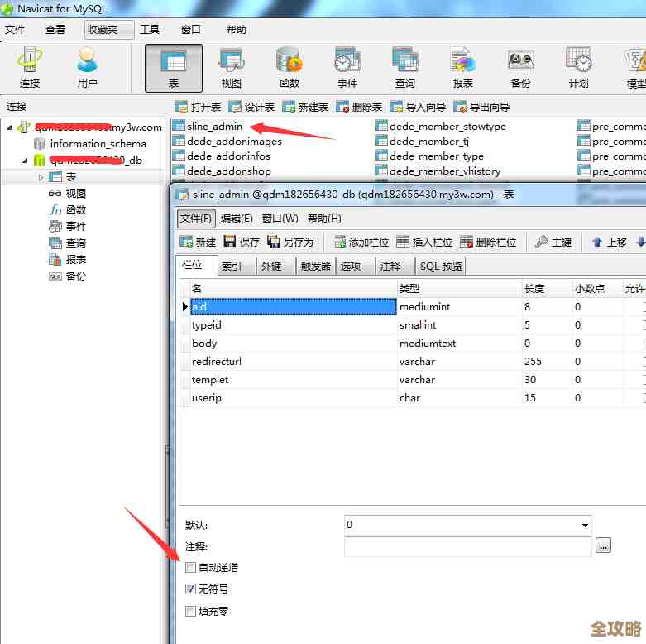Open the 窗口 menu in main window
646x644 pixels.
click(191, 30)
